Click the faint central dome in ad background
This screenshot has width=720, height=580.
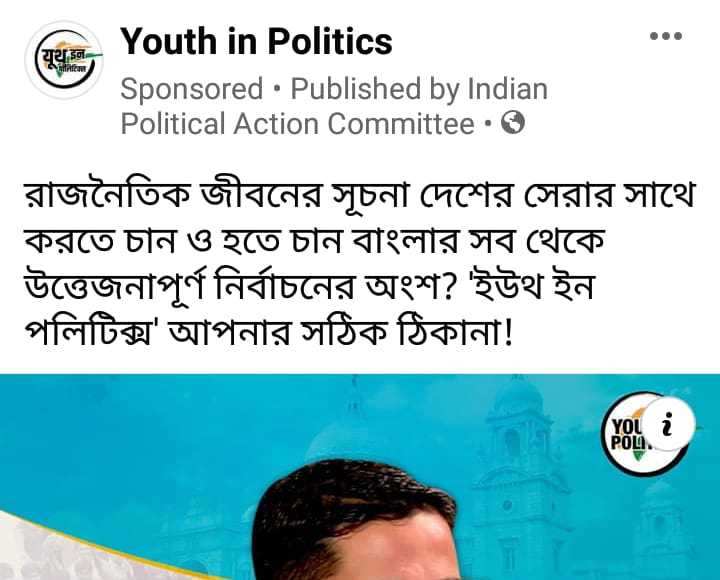[x=347, y=427]
